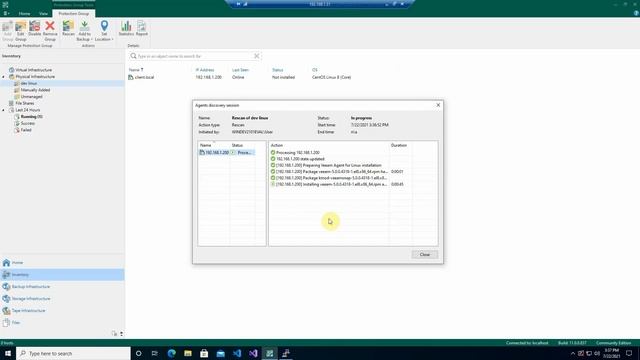
Task: Click the 'Not installed' status cell
Action: (x=283, y=77)
